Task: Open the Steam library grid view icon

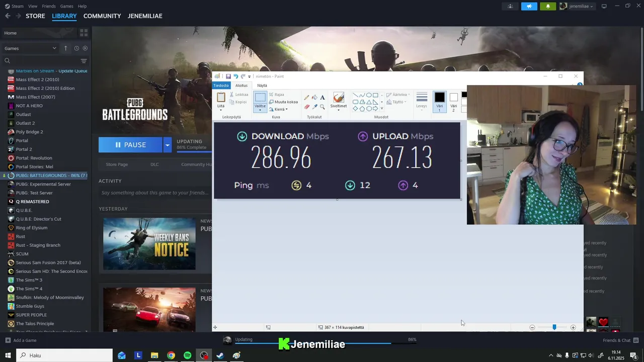Action: pyautogui.click(x=84, y=33)
